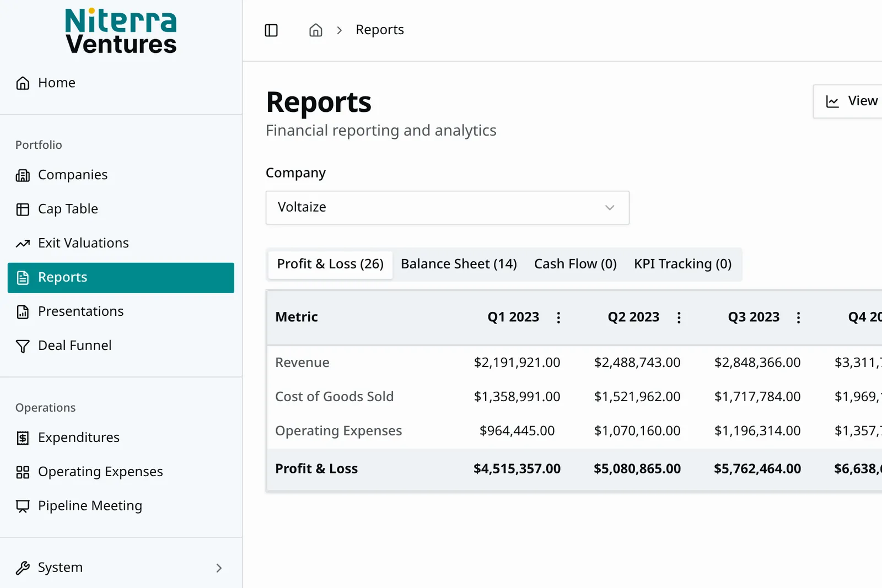Click the View button
Viewport: 882px width, 588px height.
click(x=849, y=101)
